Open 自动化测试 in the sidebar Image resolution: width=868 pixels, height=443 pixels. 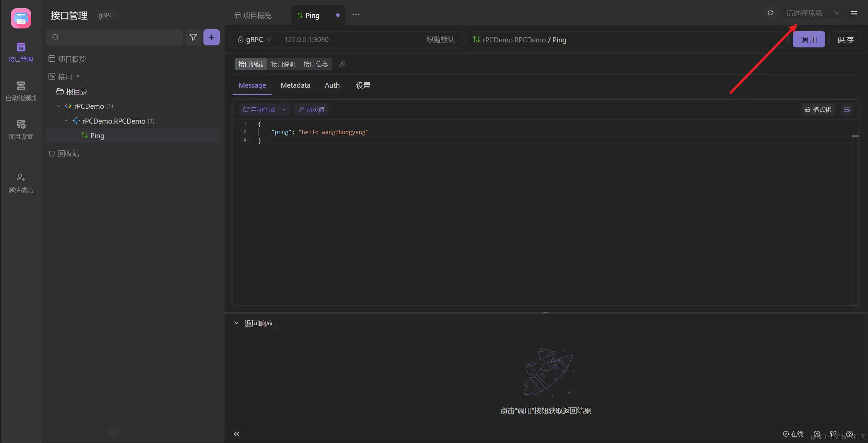pos(21,91)
